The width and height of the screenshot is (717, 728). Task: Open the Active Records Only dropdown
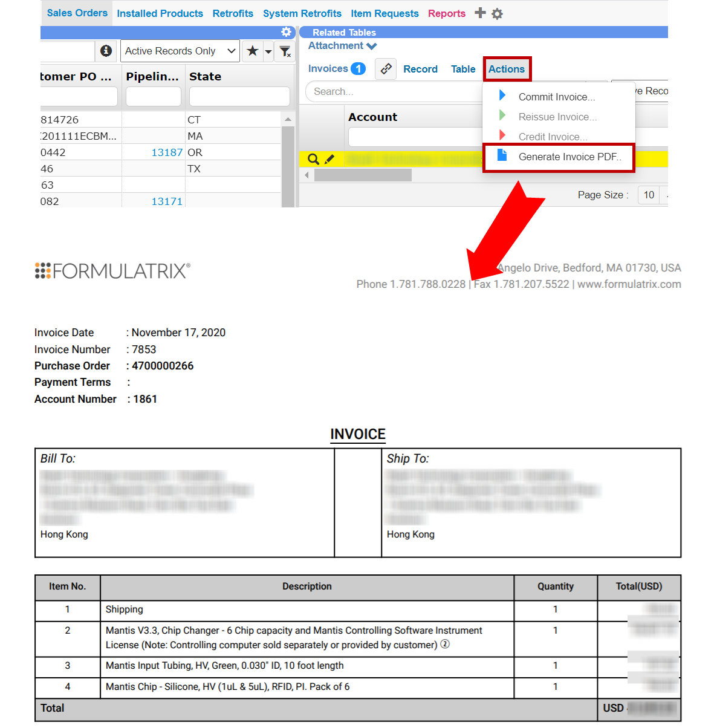click(180, 51)
